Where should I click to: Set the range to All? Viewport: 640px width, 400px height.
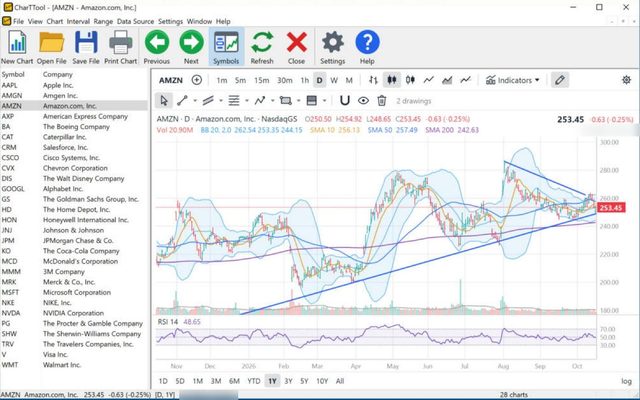click(x=340, y=381)
